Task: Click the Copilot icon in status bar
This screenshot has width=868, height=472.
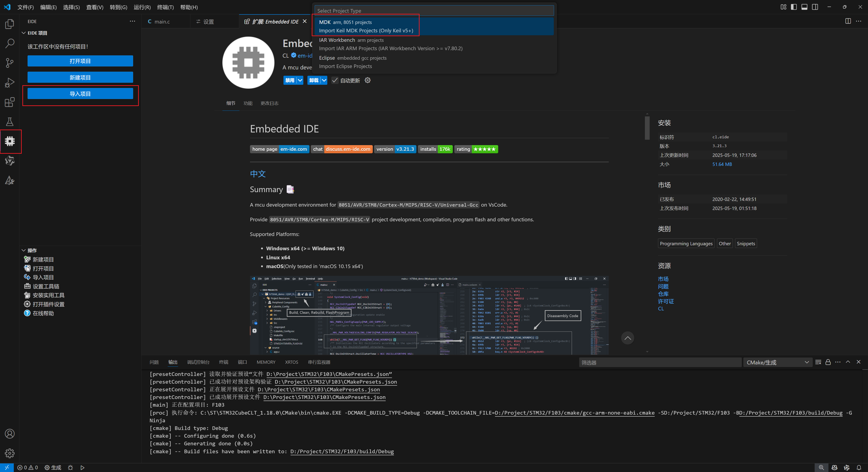Action: click(x=834, y=468)
